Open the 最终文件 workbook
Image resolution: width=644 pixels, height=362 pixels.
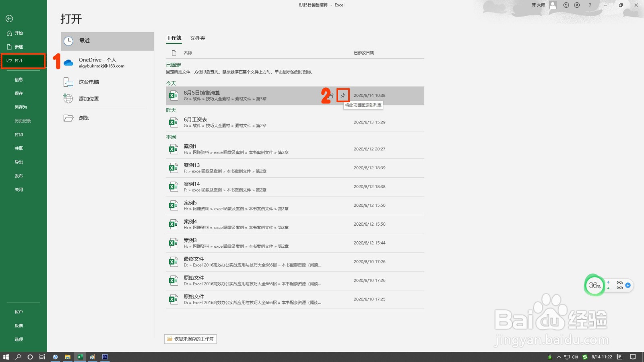(295, 262)
